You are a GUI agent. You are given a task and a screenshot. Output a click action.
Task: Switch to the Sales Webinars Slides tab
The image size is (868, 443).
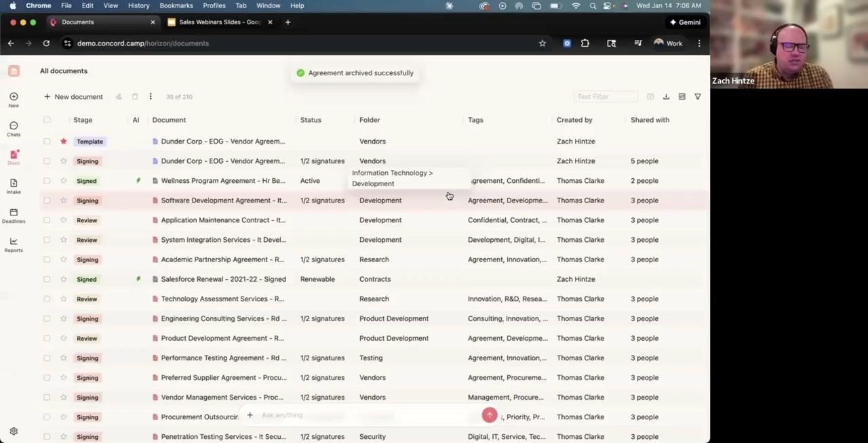coord(218,22)
